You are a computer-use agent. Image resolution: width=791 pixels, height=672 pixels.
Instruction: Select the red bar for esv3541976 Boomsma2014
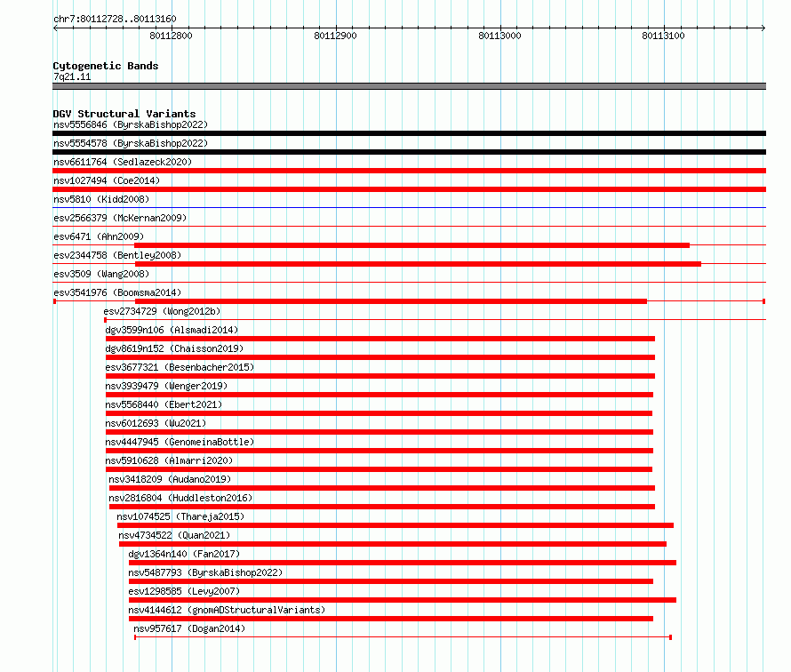click(391, 301)
